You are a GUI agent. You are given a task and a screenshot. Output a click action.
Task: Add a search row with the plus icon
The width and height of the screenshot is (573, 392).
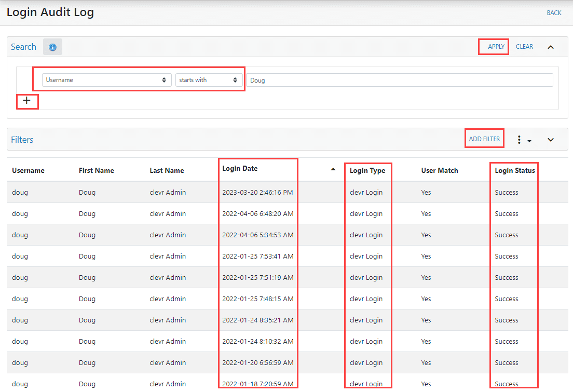point(26,101)
